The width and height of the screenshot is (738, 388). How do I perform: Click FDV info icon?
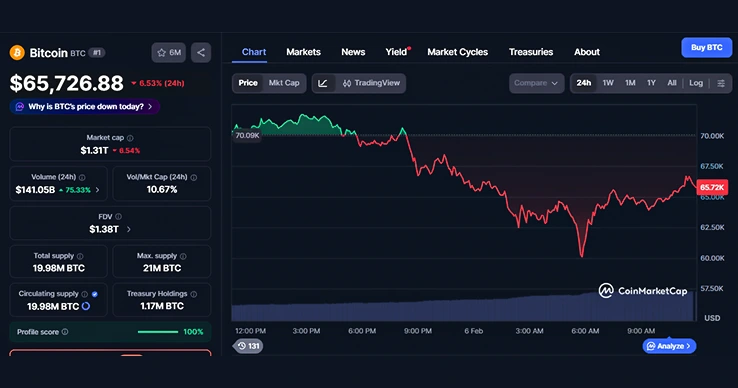click(119, 217)
